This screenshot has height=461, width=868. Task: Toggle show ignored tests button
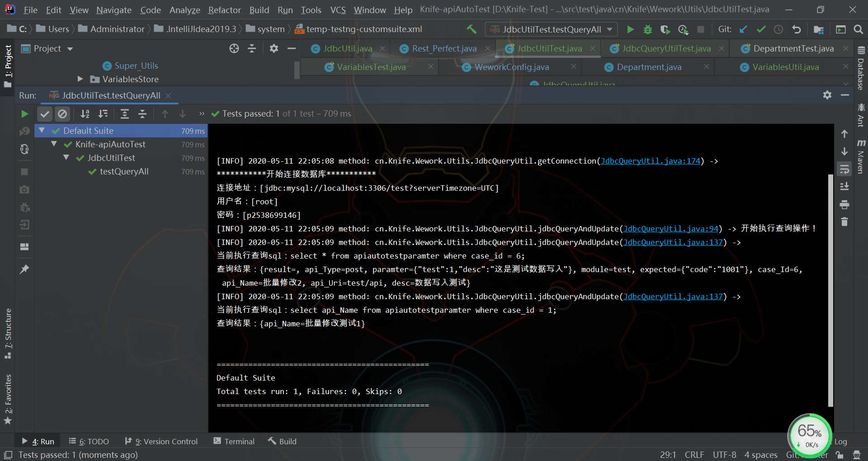pyautogui.click(x=62, y=114)
